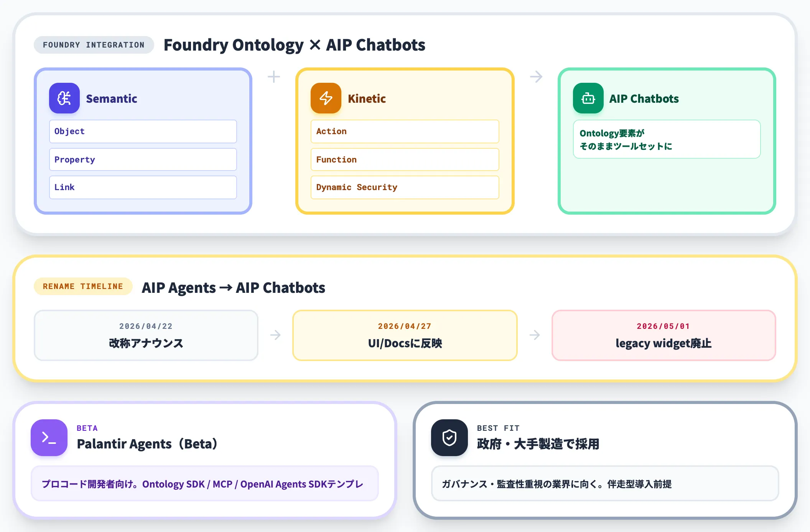Click the 2026/04/27 UI/Docsに反映 card
This screenshot has height=532, width=810.
[x=405, y=335]
